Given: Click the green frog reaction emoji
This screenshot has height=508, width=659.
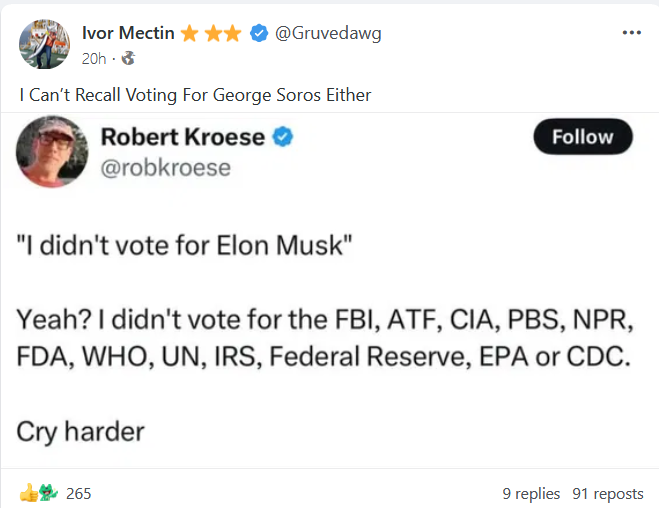Looking at the screenshot, I should point(47,493).
